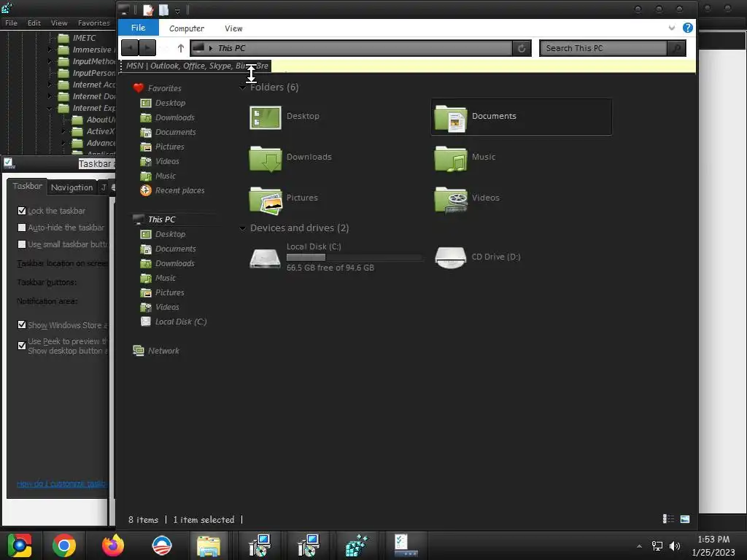
Task: Go back with the Explorer back arrow
Action: [130, 48]
